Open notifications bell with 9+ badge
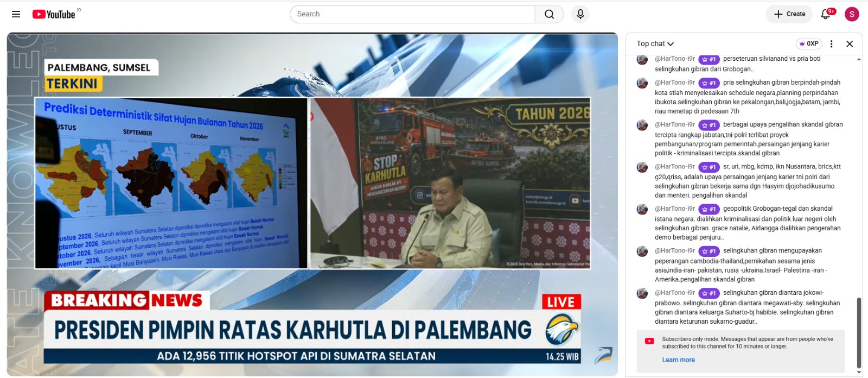868x378 pixels. tap(826, 14)
